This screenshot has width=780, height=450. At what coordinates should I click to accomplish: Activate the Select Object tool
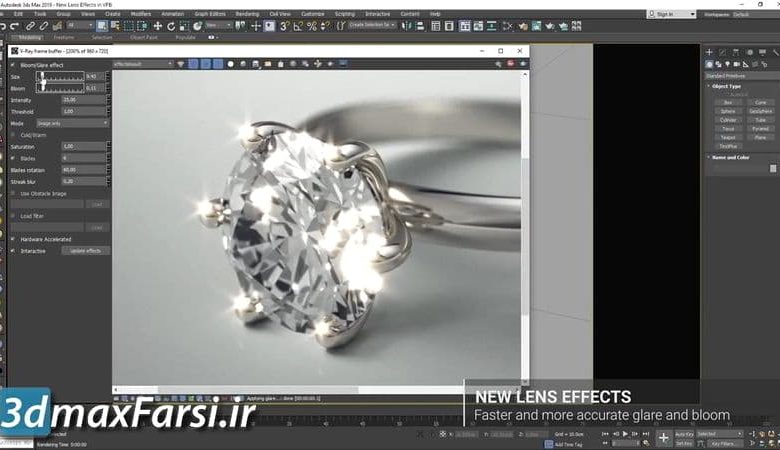[102, 26]
